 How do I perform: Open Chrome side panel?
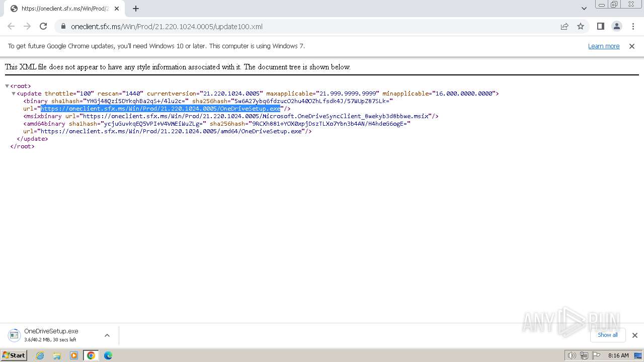pyautogui.click(x=600, y=26)
